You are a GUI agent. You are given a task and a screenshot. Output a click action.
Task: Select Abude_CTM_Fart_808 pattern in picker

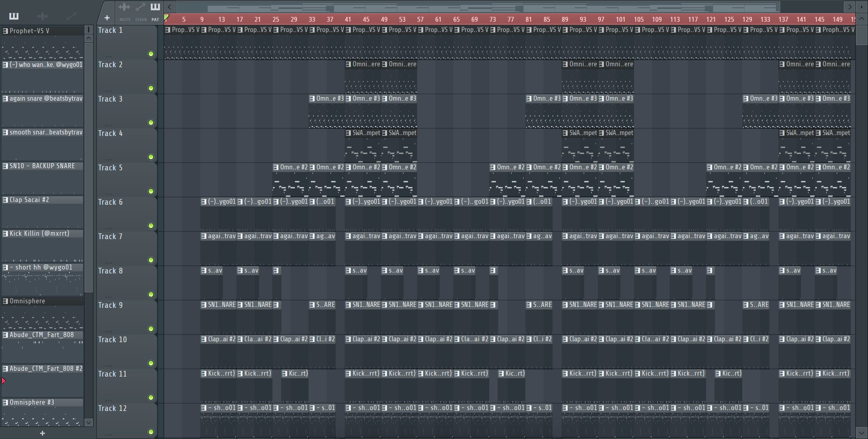point(42,335)
